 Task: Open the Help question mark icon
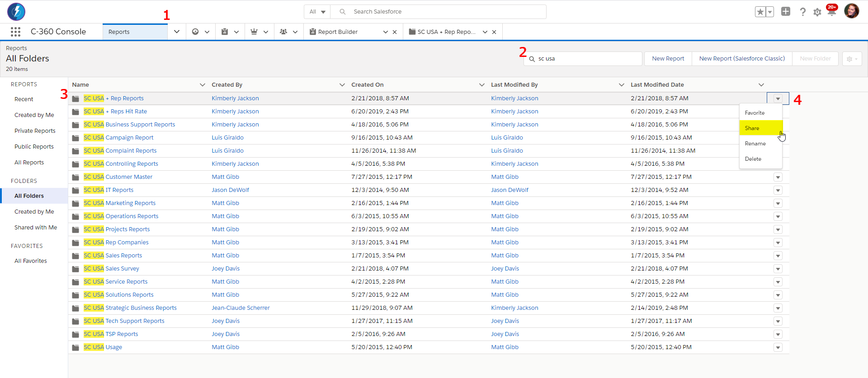click(x=802, y=12)
